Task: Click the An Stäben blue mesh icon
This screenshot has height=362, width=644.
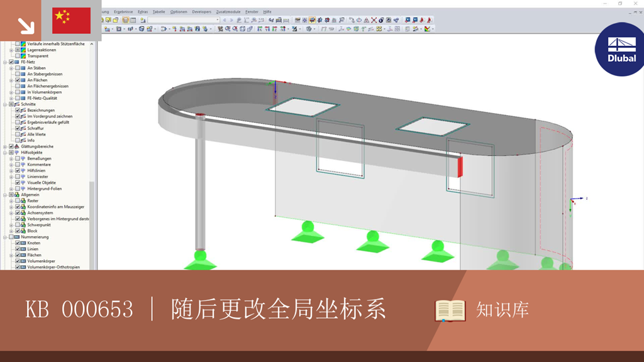Action: pyautogui.click(x=23, y=68)
